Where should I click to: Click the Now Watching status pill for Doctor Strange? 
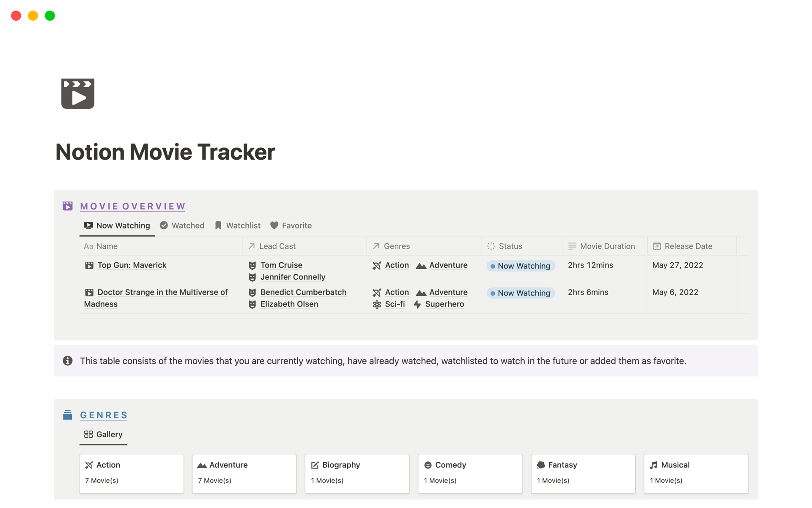(x=521, y=293)
